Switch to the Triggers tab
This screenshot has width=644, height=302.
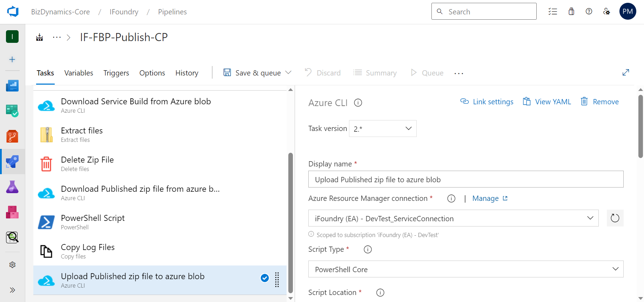(x=116, y=73)
